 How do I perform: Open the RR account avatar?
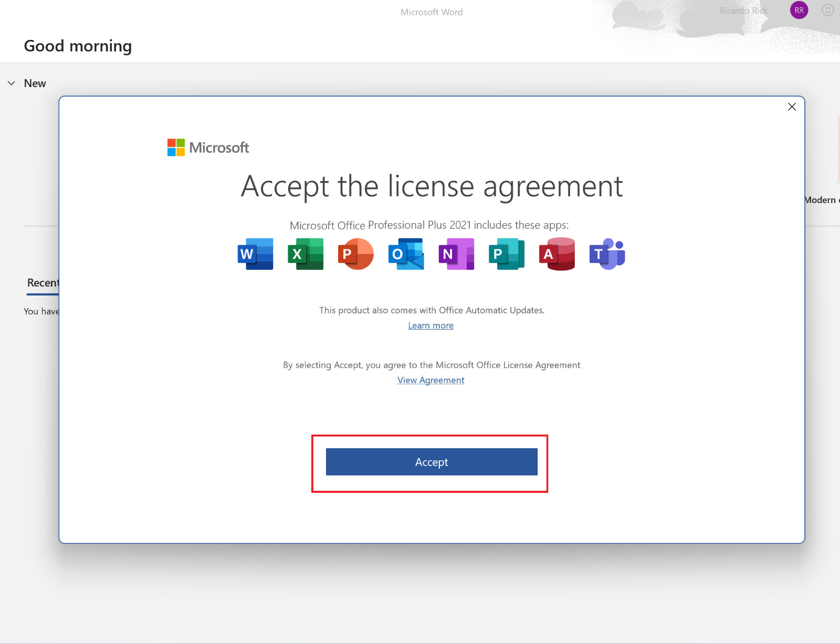[x=799, y=10]
